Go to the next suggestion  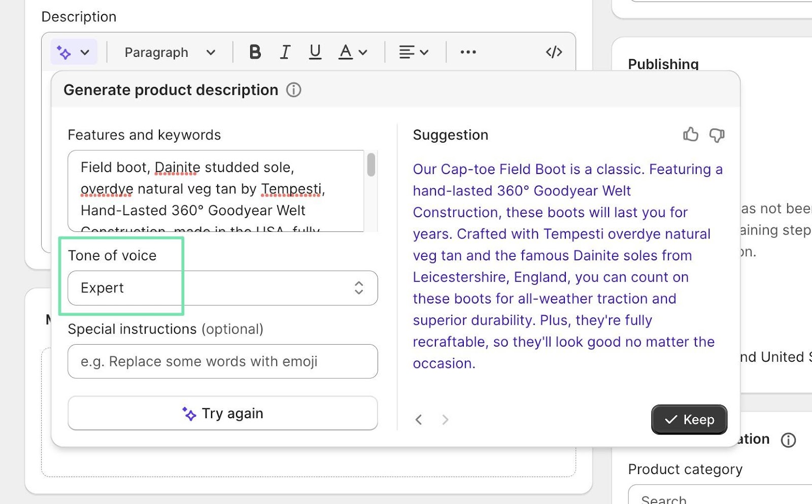(x=445, y=420)
